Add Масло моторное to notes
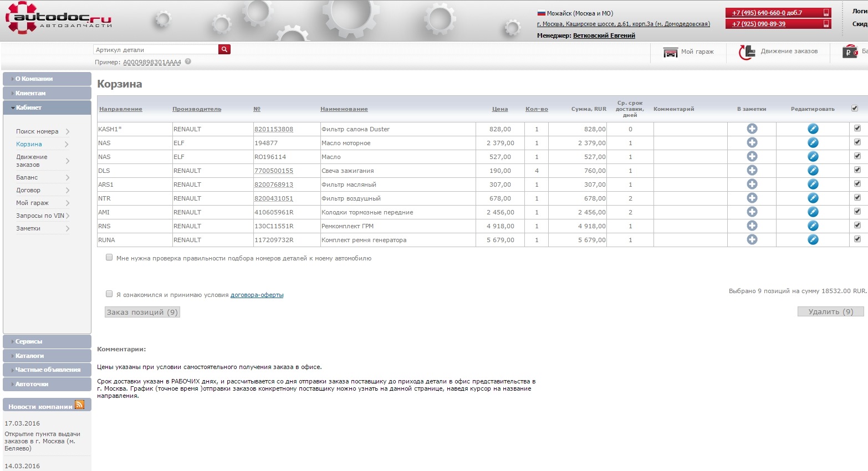 752,142
